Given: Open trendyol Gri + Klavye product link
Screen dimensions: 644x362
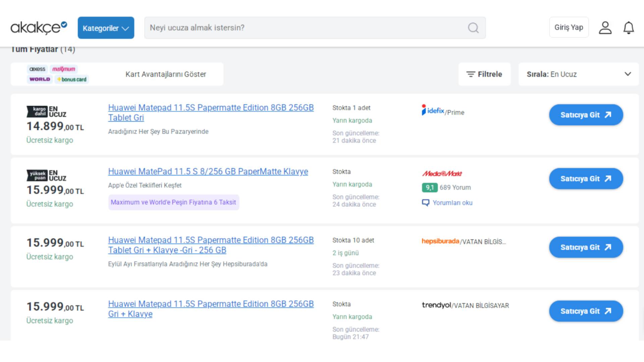Looking at the screenshot, I should coord(211,309).
